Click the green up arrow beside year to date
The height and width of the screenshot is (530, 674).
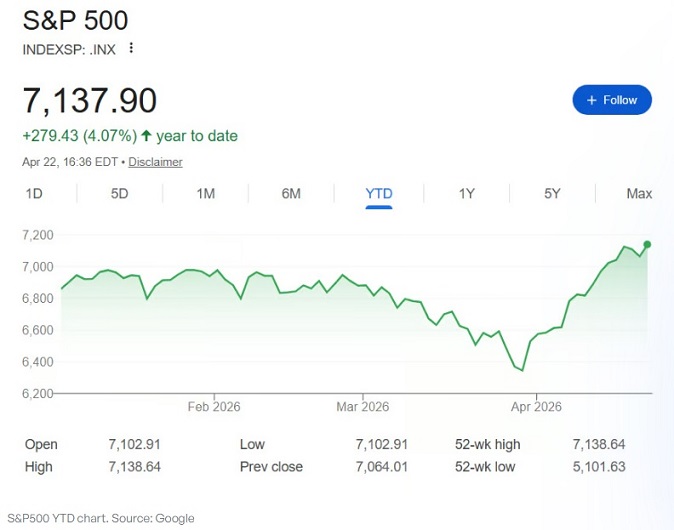[146, 136]
